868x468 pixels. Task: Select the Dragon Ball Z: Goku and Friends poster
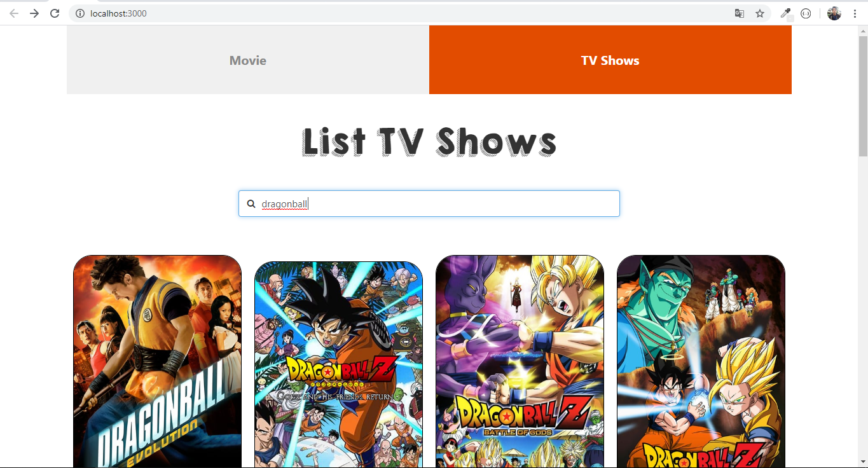[x=338, y=362]
